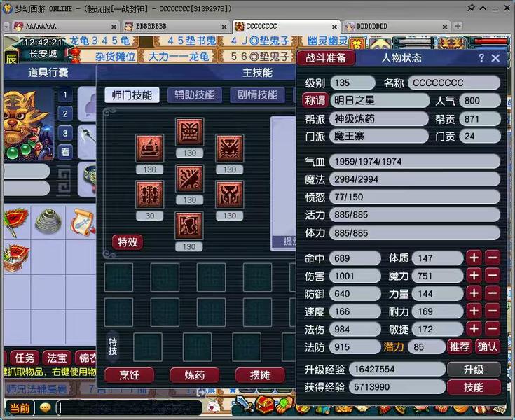Click the 幽灵幽灵 stall sign

[327, 41]
